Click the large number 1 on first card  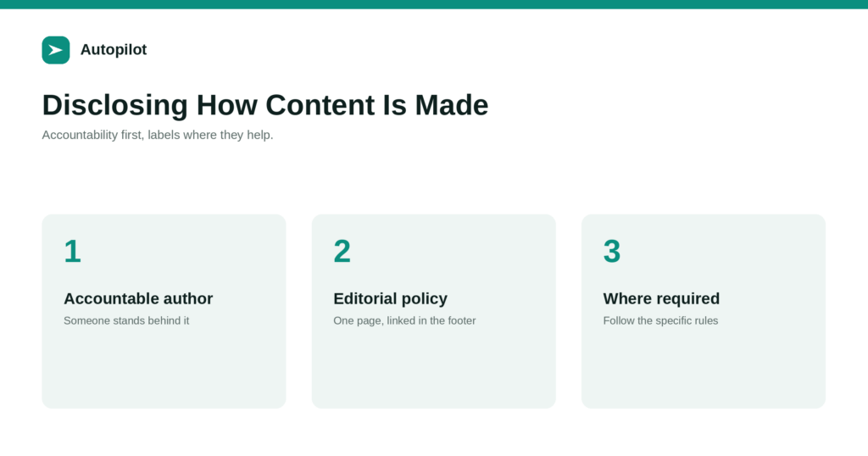[x=73, y=251]
